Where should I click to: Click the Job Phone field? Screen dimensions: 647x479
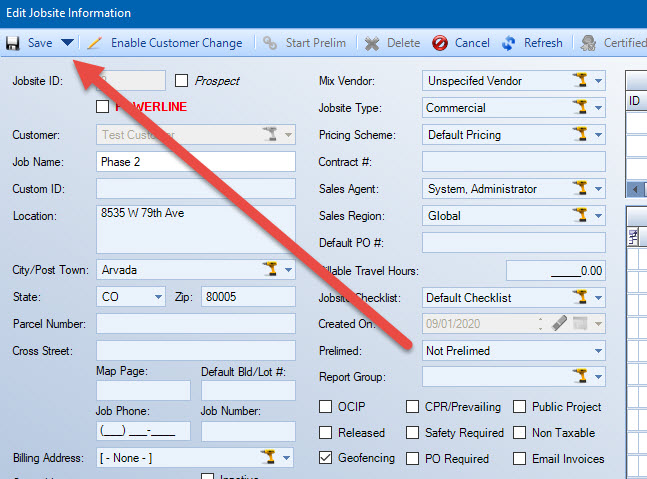point(144,431)
